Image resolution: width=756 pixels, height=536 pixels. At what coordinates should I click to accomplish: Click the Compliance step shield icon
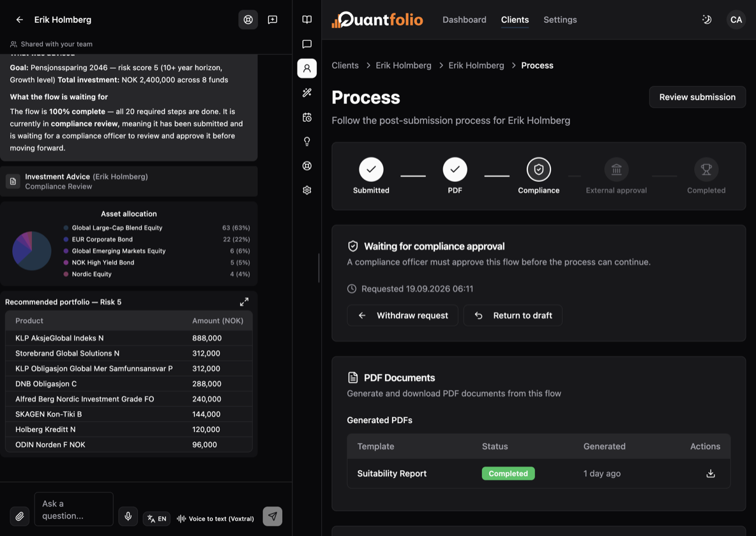538,169
